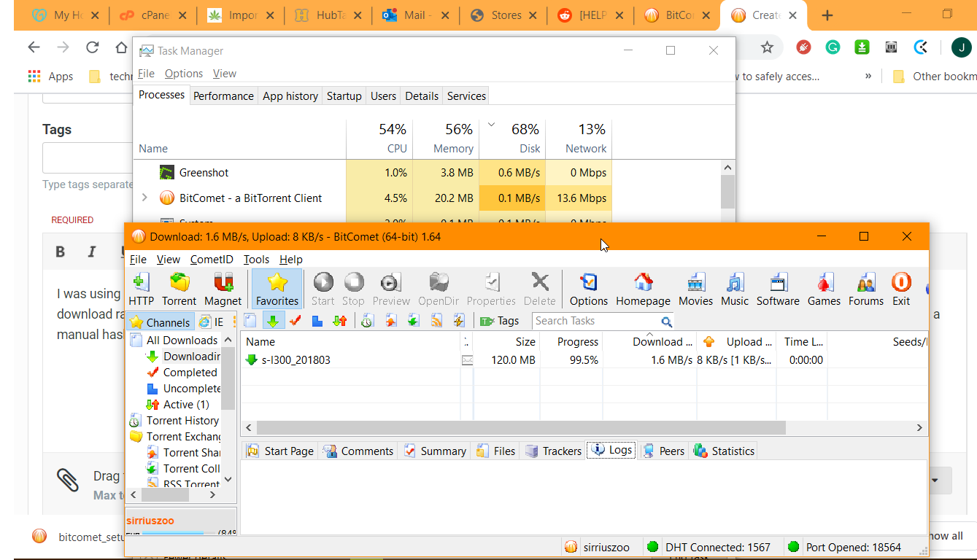Open Torrent History in the sidebar
Viewport: 977px width, 560px height.
182,421
